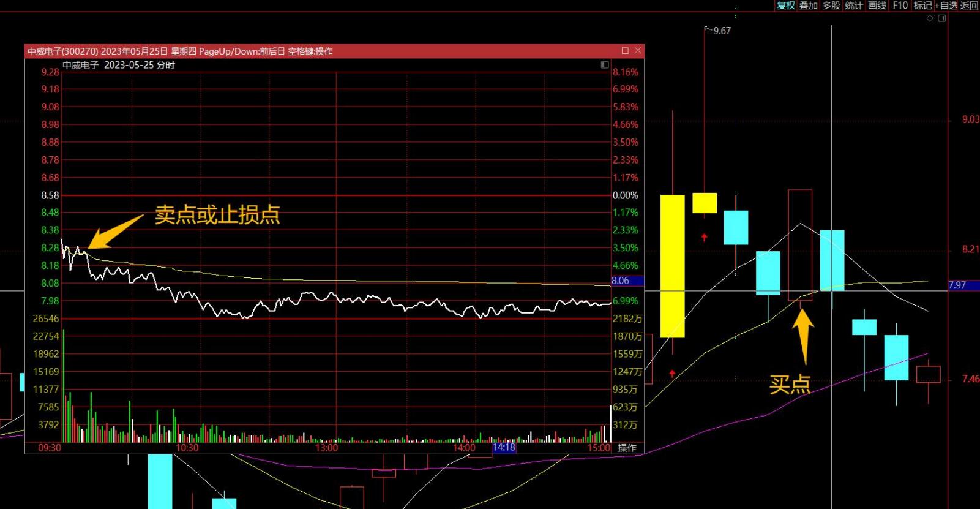The image size is (980, 509).
Task: Click 返回 to go back
Action: [970, 6]
